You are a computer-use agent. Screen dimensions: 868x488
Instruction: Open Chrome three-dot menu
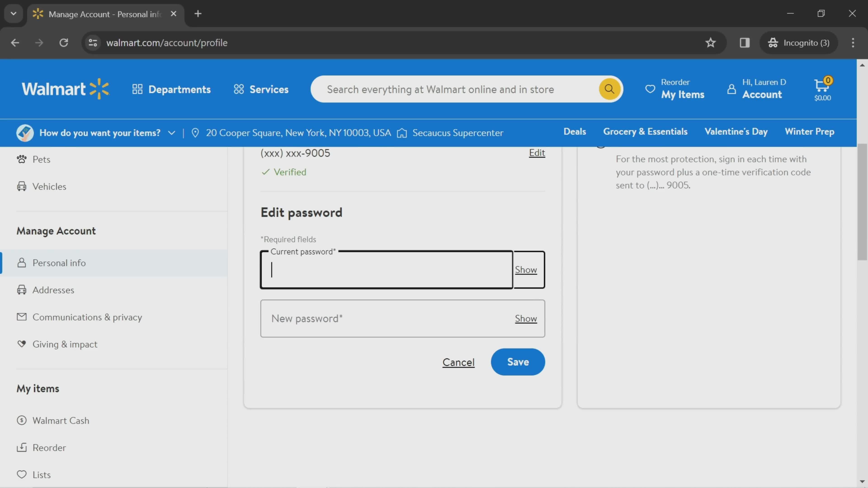point(853,43)
